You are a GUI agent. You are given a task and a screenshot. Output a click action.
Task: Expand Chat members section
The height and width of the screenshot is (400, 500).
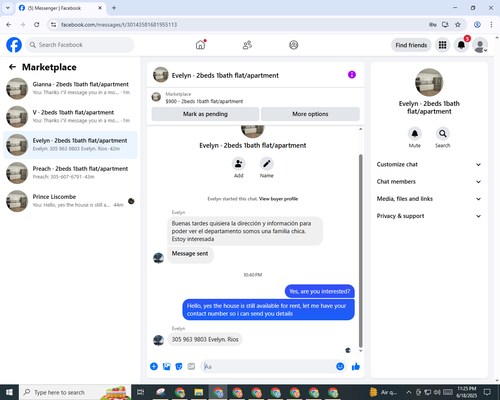429,182
